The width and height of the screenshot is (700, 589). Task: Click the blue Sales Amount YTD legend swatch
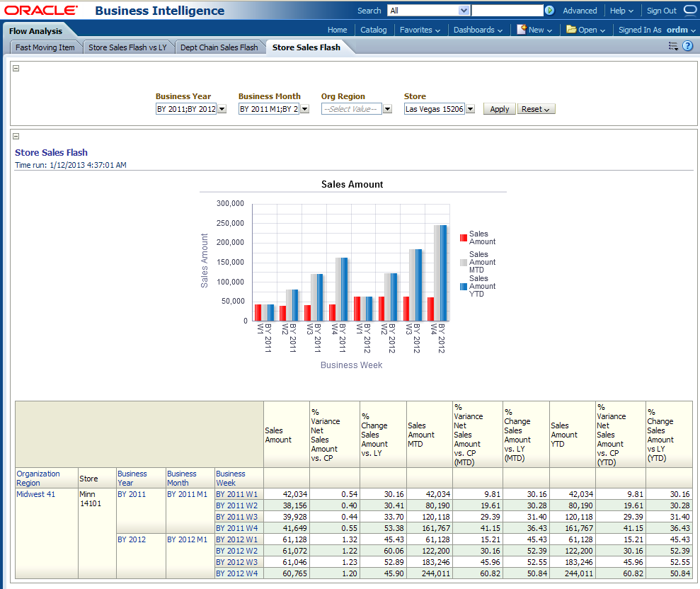pyautogui.click(x=464, y=286)
